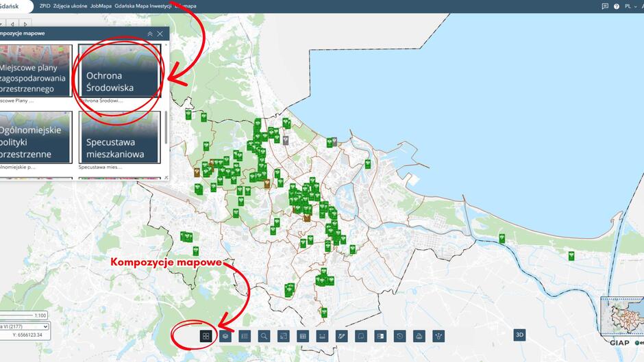Select the Ochrona Środowiska composition

pos(119,71)
